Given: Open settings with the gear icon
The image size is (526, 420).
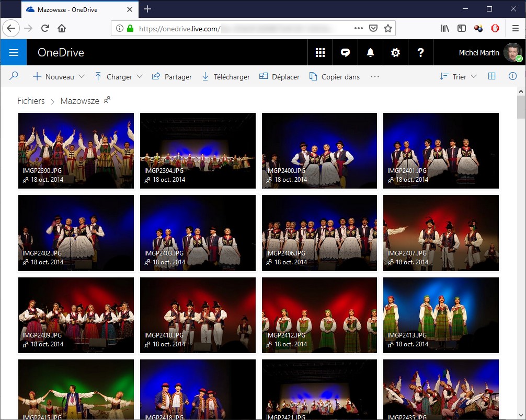Looking at the screenshot, I should 395,53.
